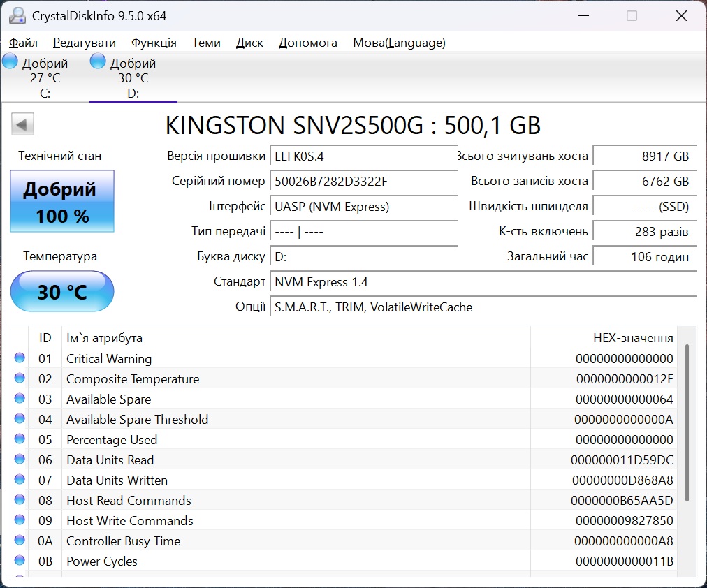Open the Мова(Language) menu
Image resolution: width=707 pixels, height=588 pixels.
click(399, 43)
